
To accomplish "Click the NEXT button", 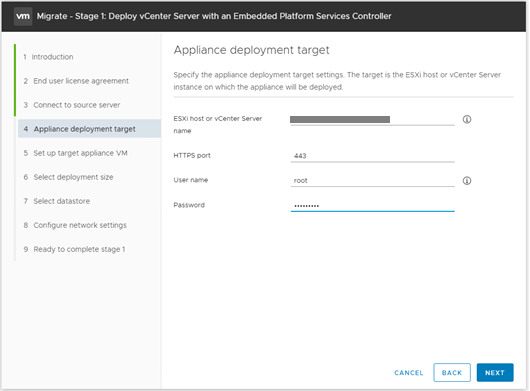I will point(495,372).
